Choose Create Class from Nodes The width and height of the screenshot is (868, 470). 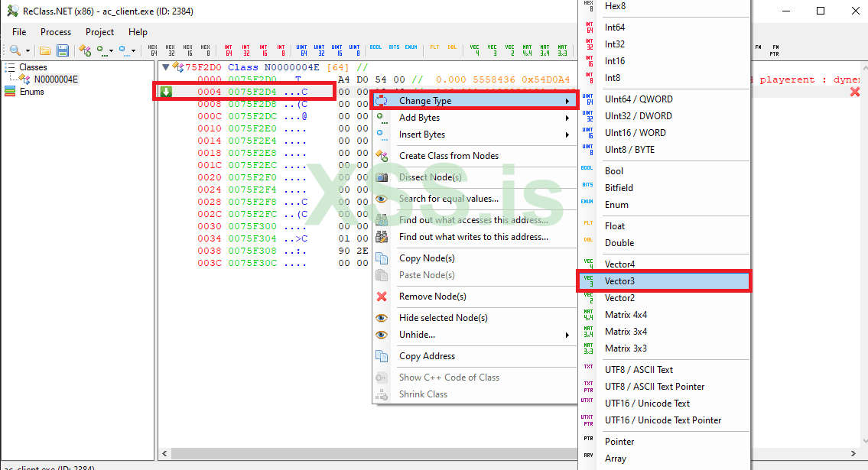(x=474, y=156)
